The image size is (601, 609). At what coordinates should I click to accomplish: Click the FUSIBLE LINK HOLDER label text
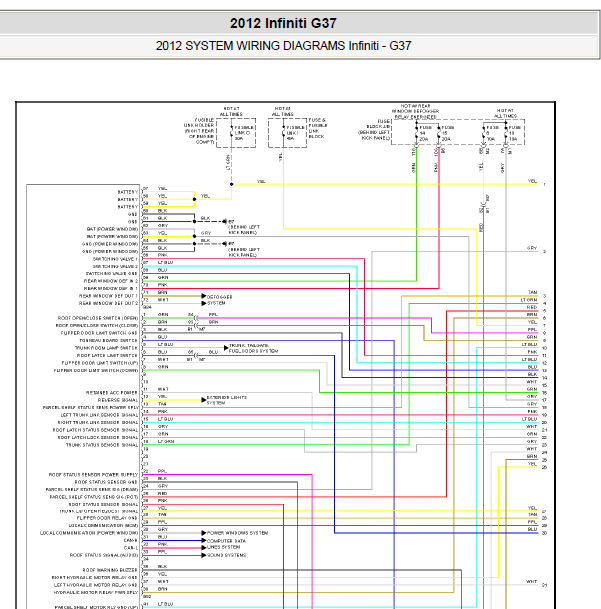click(199, 131)
